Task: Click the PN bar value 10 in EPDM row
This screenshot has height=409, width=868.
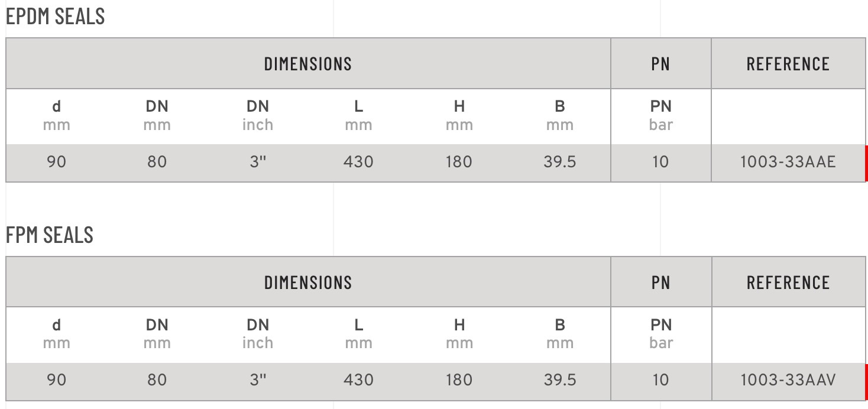Action: pyautogui.click(x=660, y=162)
